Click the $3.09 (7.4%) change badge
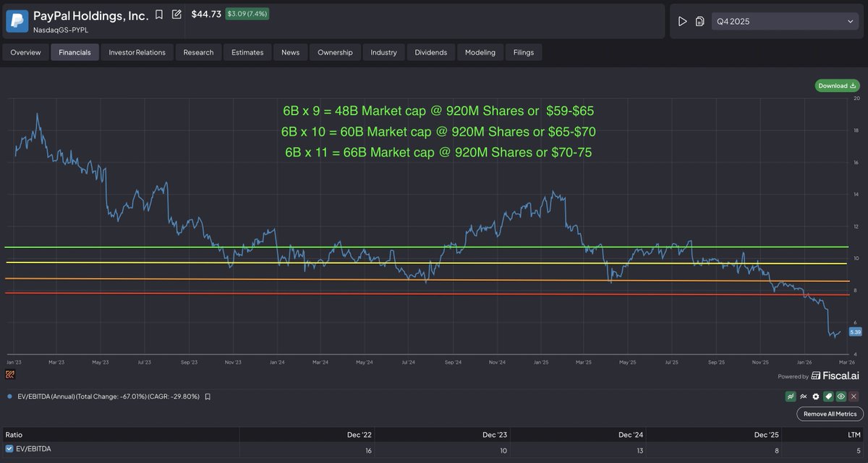 click(248, 14)
